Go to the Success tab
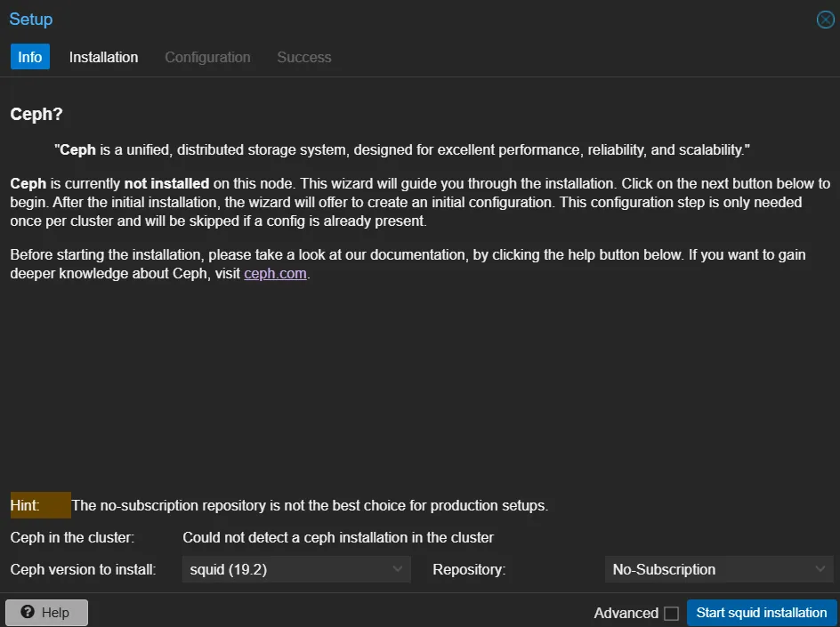 303,57
